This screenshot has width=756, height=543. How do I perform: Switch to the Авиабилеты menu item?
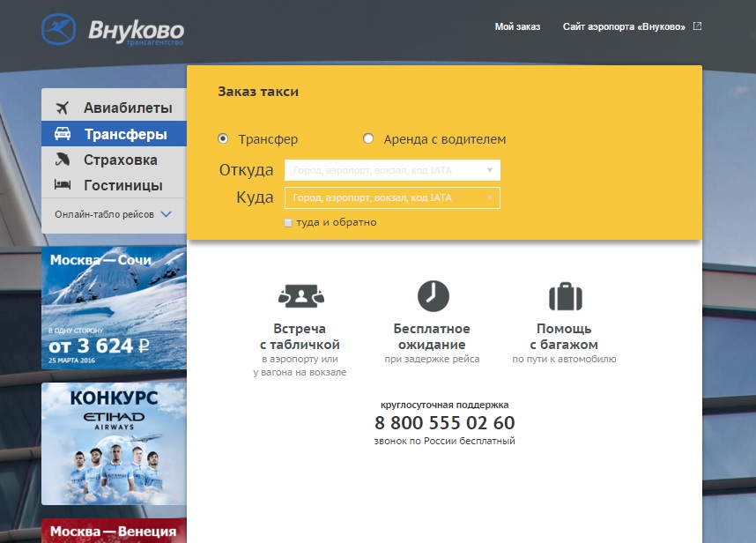point(128,108)
